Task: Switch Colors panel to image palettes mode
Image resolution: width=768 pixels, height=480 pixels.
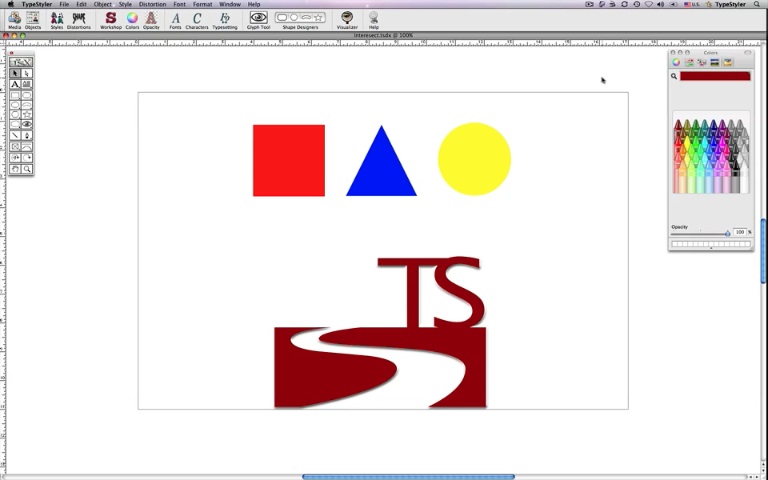Action: point(715,62)
